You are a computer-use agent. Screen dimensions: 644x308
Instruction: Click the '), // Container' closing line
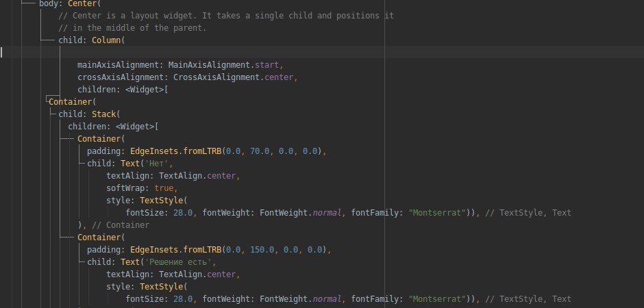point(113,224)
